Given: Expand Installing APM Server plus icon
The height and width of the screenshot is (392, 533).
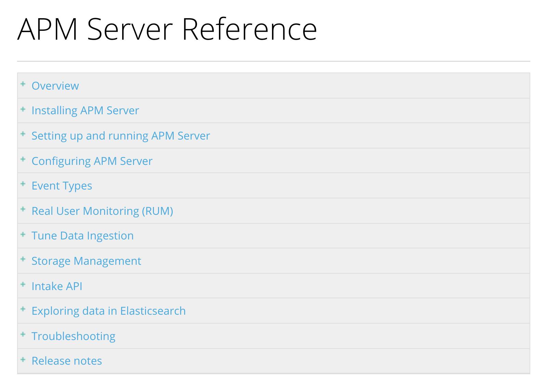Looking at the screenshot, I should (x=23, y=109).
